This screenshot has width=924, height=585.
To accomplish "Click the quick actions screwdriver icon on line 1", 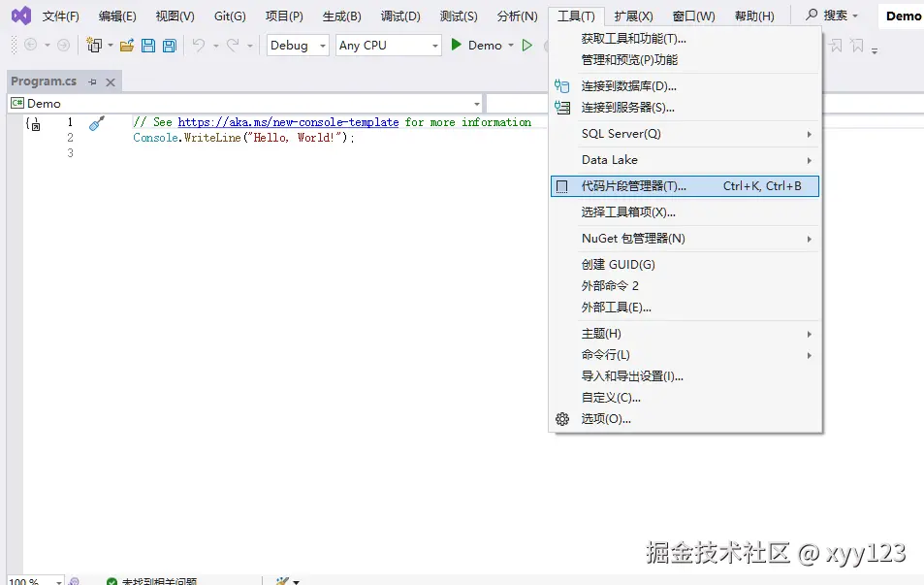I will pos(97,122).
